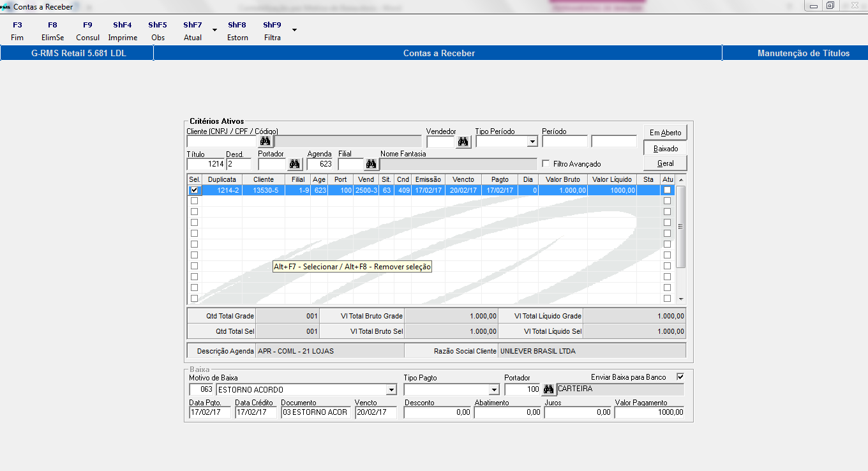The width and height of the screenshot is (868, 471).
Task: Click the Baixado button
Action: point(665,148)
